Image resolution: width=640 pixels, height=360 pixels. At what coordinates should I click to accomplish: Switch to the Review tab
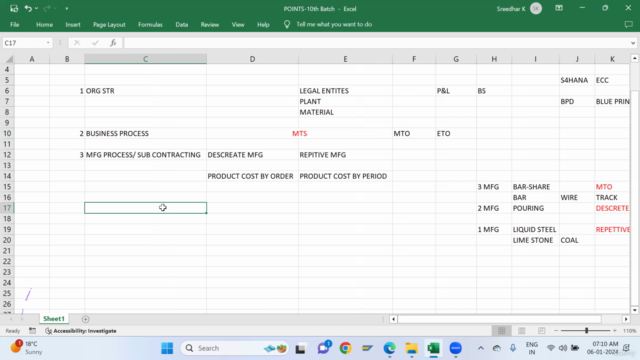pos(210,24)
